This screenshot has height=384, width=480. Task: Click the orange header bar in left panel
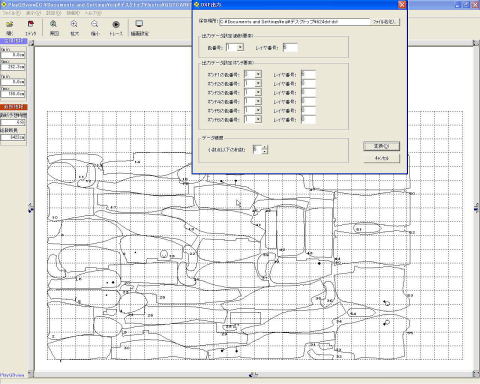click(13, 107)
